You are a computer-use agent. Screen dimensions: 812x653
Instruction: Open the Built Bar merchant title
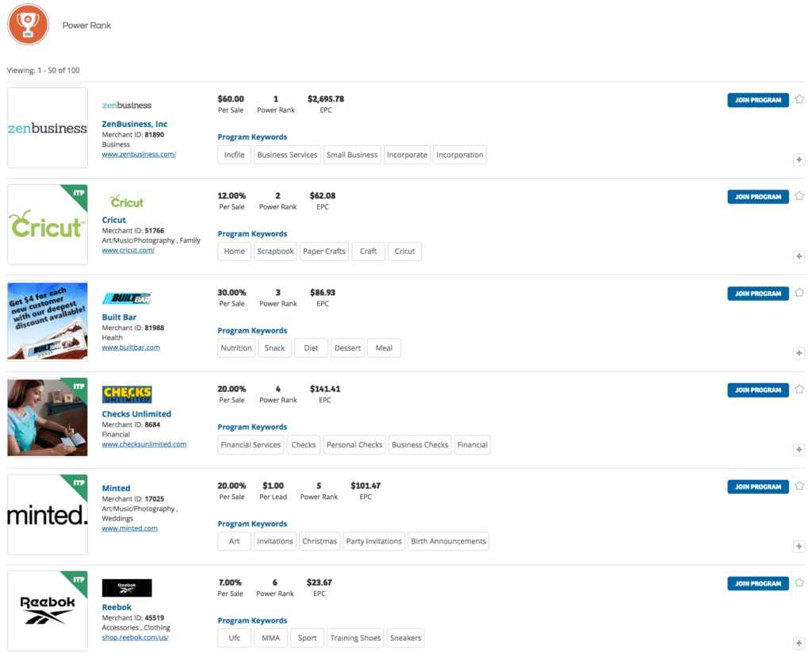click(x=119, y=317)
